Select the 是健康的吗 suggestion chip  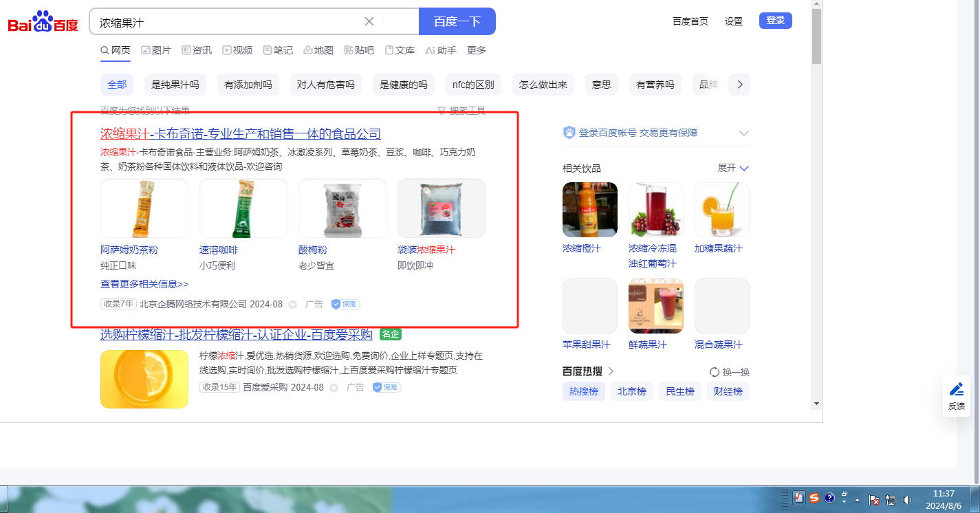coord(404,85)
